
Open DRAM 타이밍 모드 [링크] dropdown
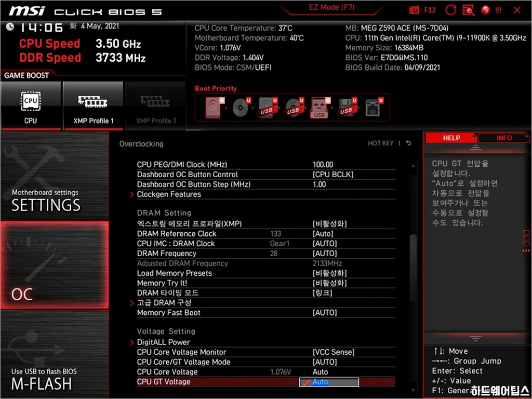click(322, 293)
